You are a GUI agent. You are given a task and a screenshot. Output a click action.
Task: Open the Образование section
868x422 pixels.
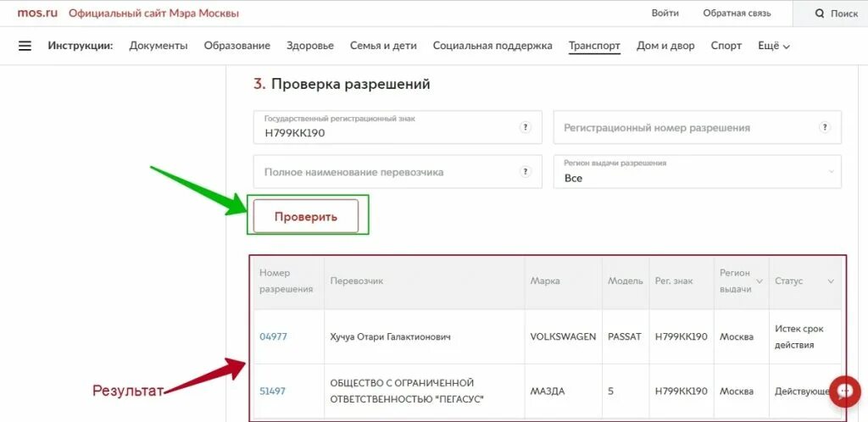[x=237, y=46]
